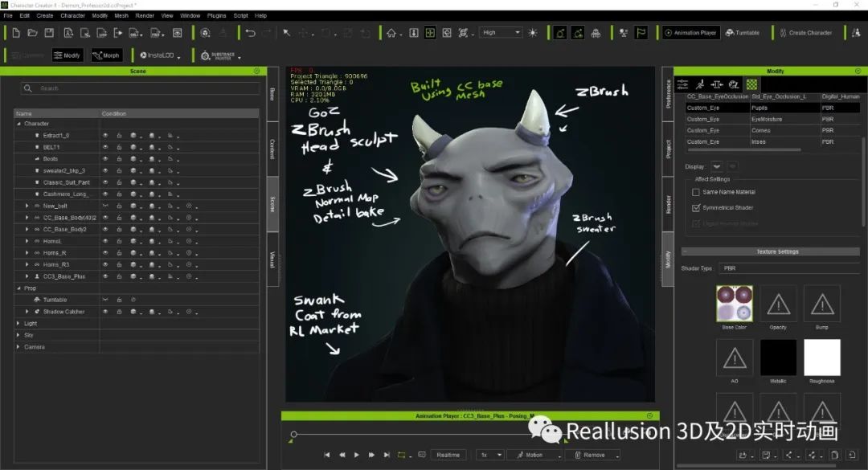Save the project with the floppy disk icon
Screen dimensions: 868x470
click(x=49, y=33)
